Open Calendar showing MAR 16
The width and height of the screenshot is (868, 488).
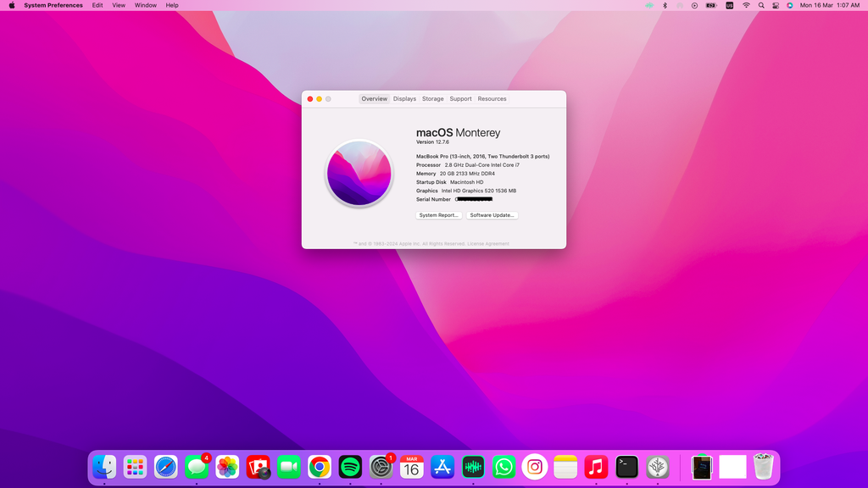412,467
